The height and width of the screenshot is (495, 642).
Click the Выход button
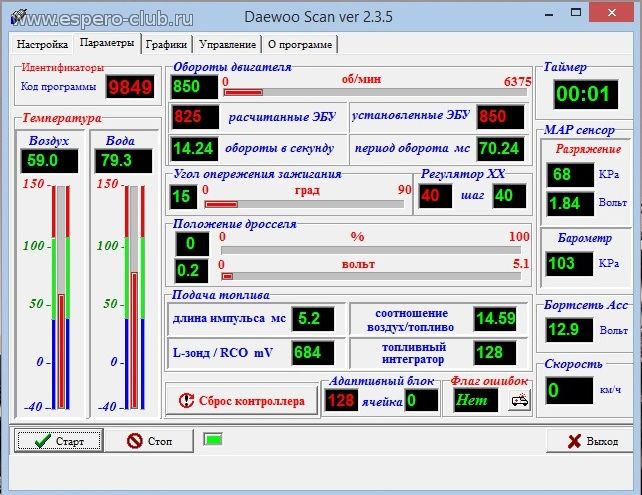click(592, 441)
